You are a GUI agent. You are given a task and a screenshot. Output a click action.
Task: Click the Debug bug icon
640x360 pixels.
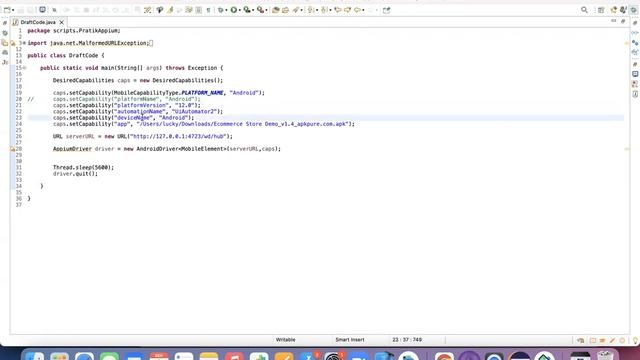(221, 10)
